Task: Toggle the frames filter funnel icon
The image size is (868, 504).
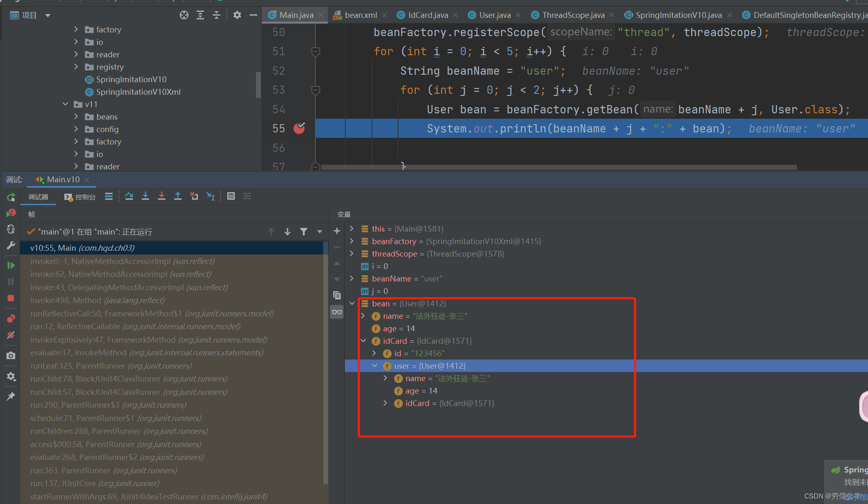Action: coord(304,232)
